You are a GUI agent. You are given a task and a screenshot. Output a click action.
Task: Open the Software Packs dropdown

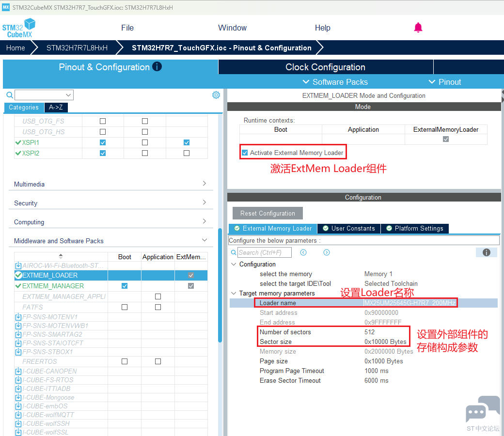pos(335,82)
